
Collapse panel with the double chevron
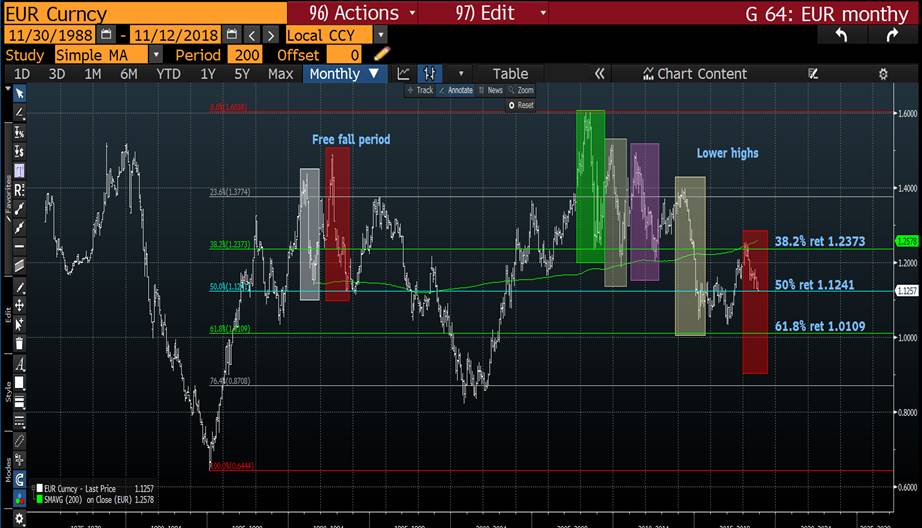(x=599, y=73)
